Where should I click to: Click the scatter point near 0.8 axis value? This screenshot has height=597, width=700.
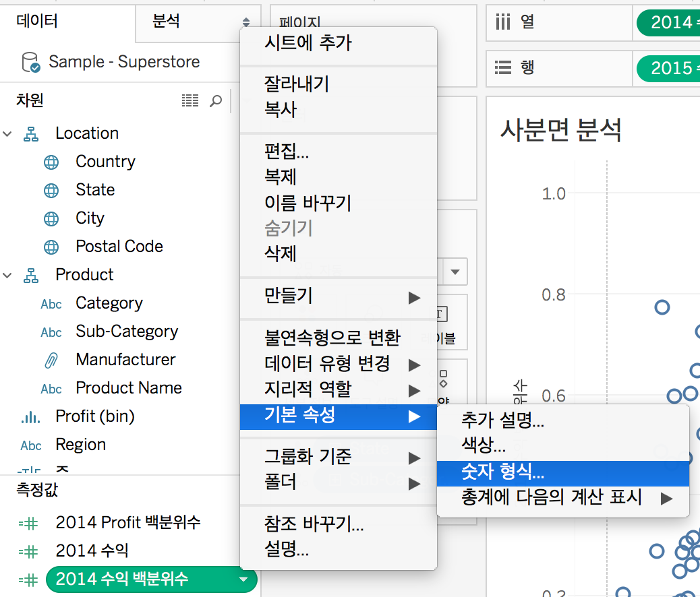[662, 307]
